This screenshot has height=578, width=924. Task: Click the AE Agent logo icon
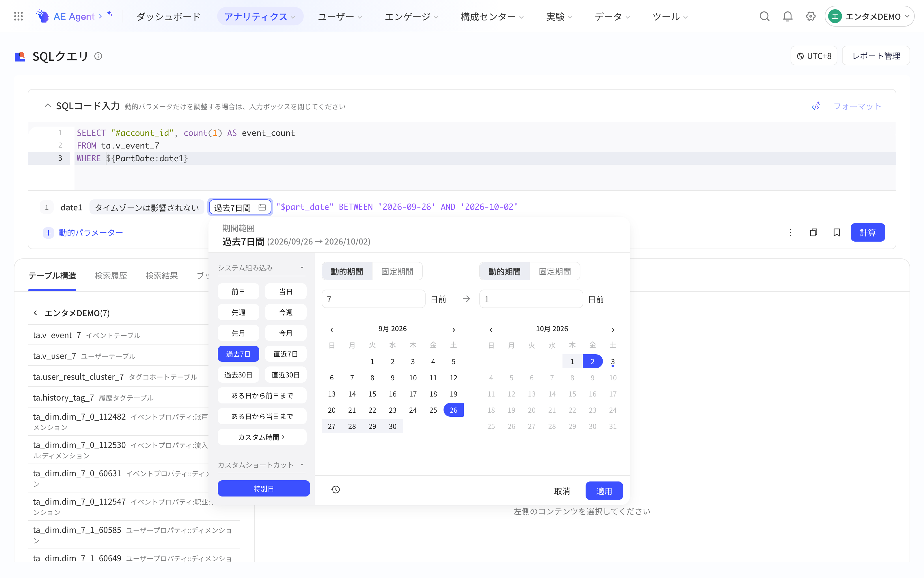(43, 16)
